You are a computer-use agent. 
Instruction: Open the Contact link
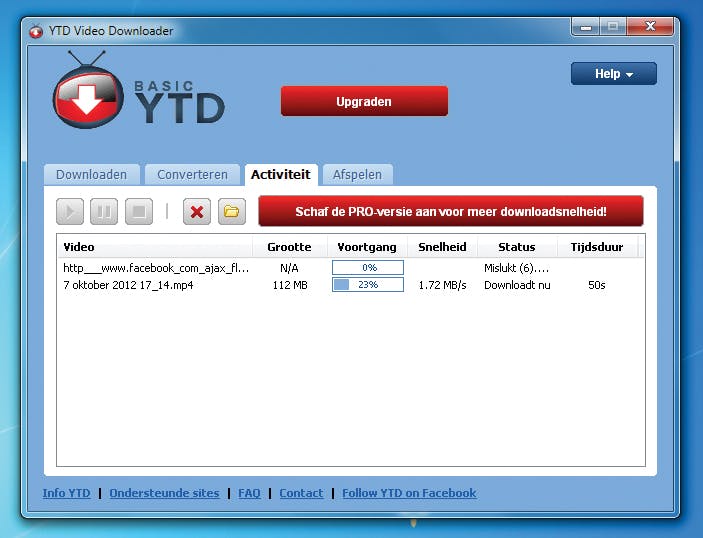coord(301,493)
